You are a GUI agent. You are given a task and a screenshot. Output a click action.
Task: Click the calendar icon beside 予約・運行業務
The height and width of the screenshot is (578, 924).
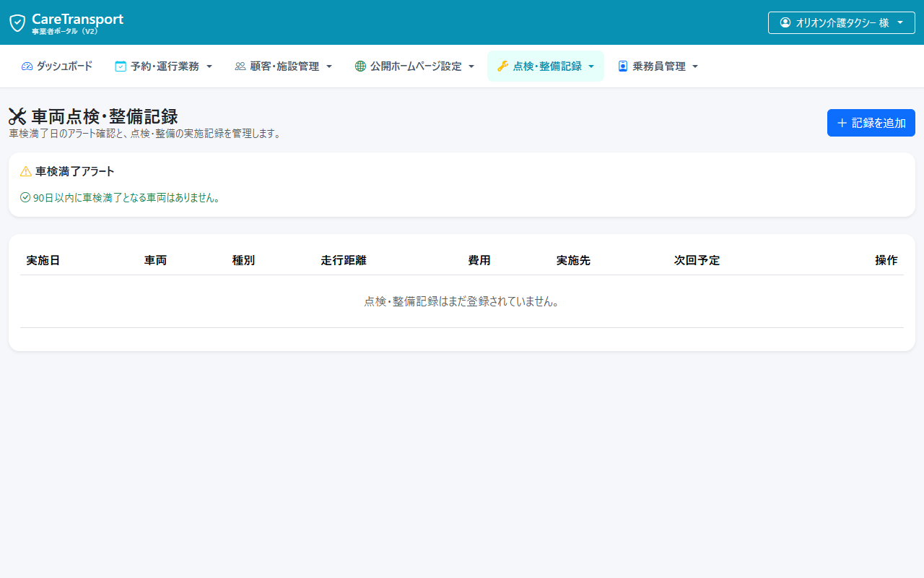pos(121,66)
